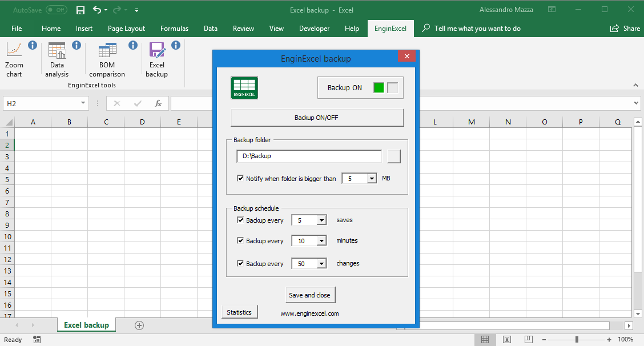This screenshot has width=644, height=346.
Task: Expand the changes count dropdown
Action: (321, 263)
